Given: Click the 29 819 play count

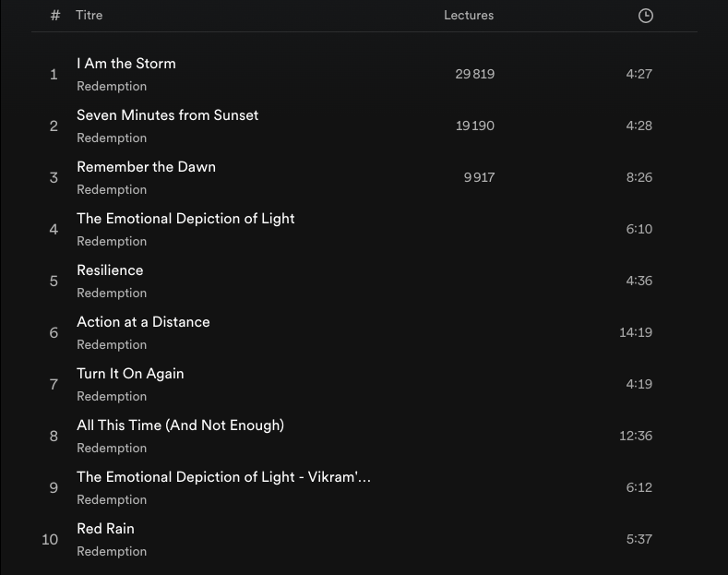Looking at the screenshot, I should pos(474,74).
